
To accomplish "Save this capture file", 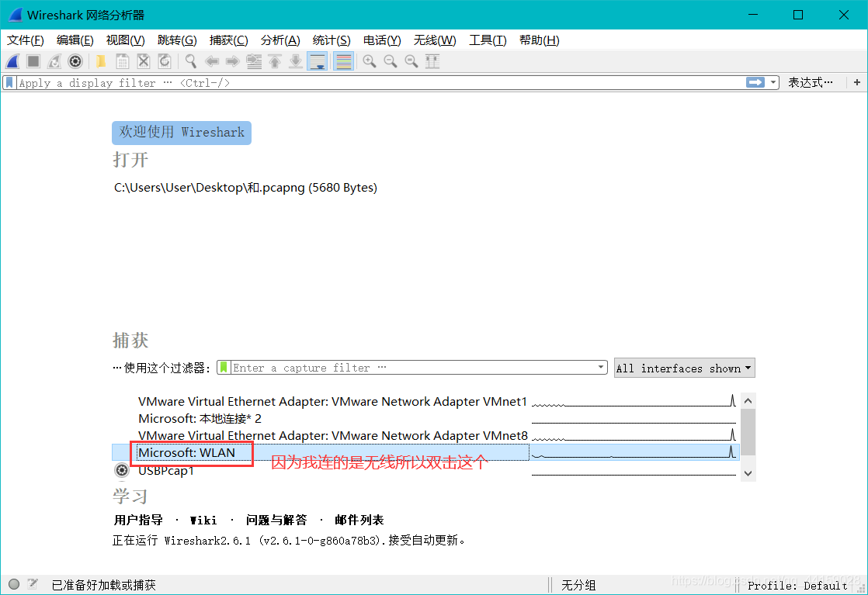I will pos(123,61).
